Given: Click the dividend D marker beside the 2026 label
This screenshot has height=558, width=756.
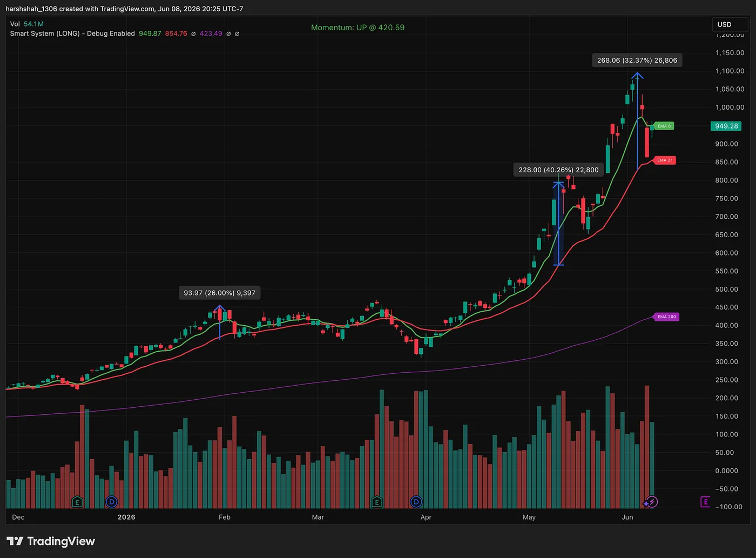Looking at the screenshot, I should [111, 502].
